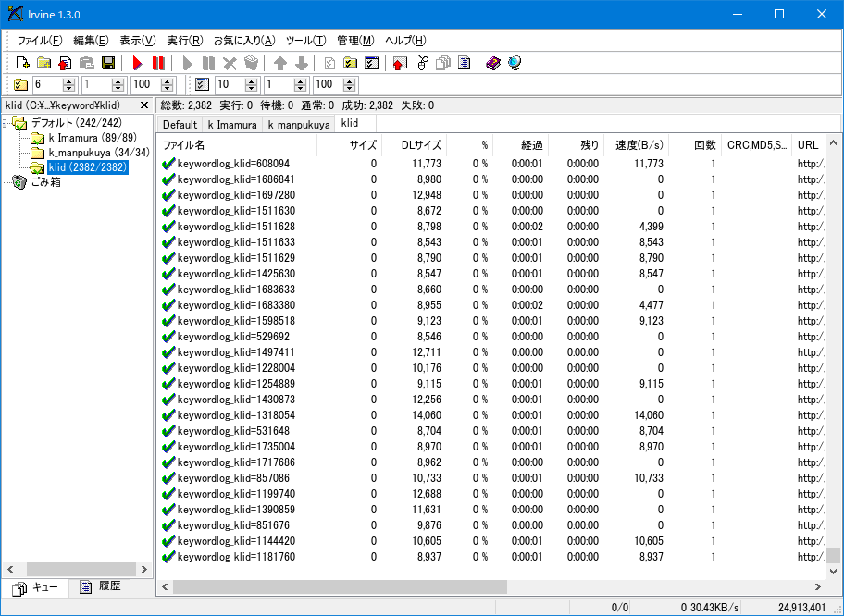The height and width of the screenshot is (616, 844).
Task: Open the お気に入り(A) menu
Action: [x=244, y=41]
